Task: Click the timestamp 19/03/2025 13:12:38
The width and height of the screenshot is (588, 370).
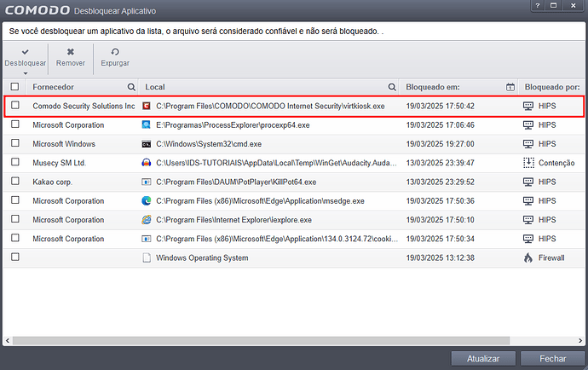Action: point(441,257)
